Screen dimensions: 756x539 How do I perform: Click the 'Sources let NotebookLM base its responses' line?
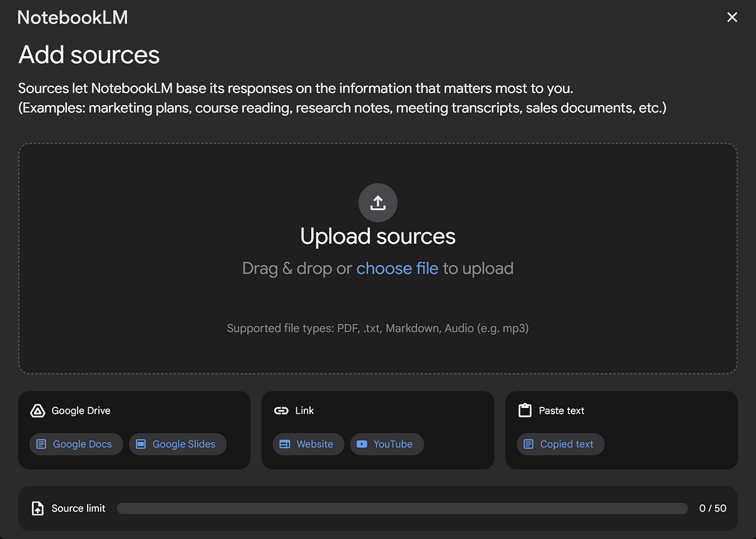(x=295, y=88)
